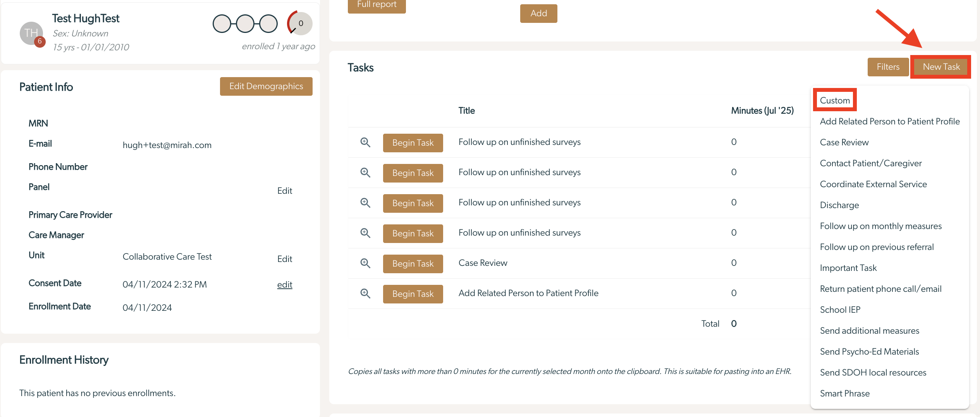This screenshot has width=980, height=417.
Task: Open the Filters options
Action: pos(888,67)
